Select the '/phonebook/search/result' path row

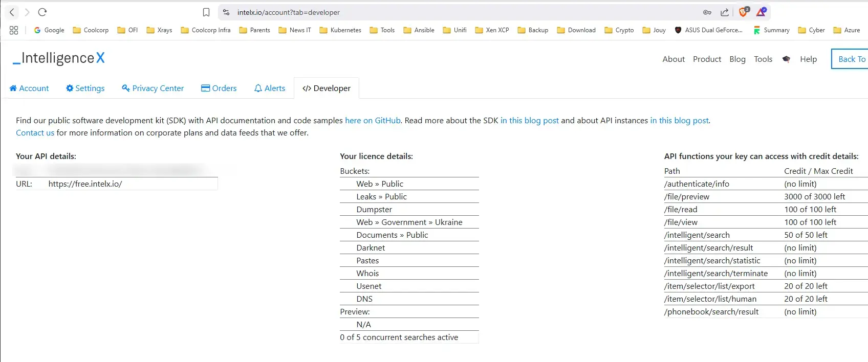pyautogui.click(x=766, y=312)
